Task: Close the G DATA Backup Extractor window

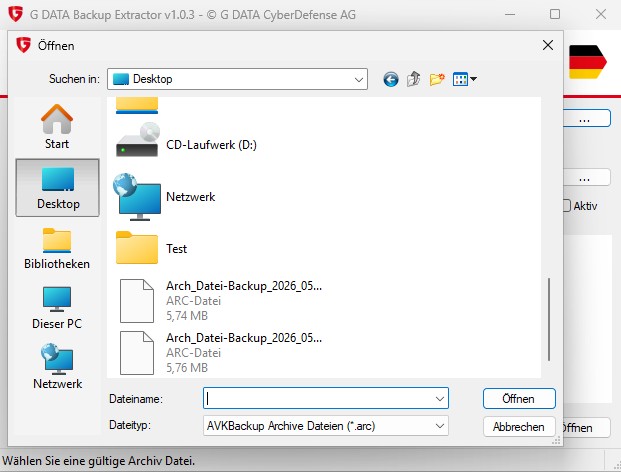Action: click(601, 14)
